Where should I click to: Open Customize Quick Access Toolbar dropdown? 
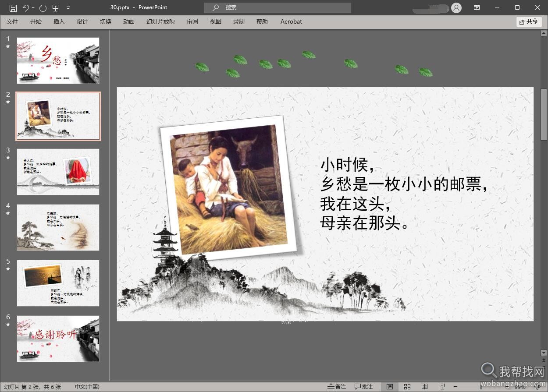click(x=68, y=8)
